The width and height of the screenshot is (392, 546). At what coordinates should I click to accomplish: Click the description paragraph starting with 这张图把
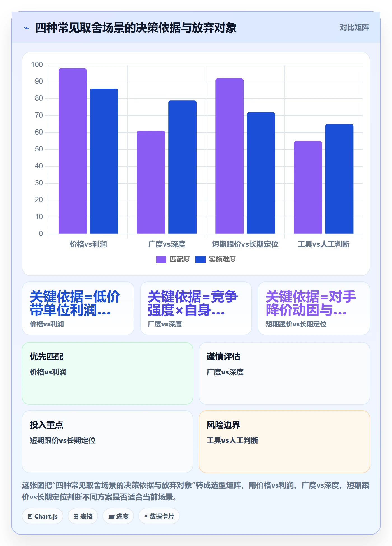(x=196, y=491)
